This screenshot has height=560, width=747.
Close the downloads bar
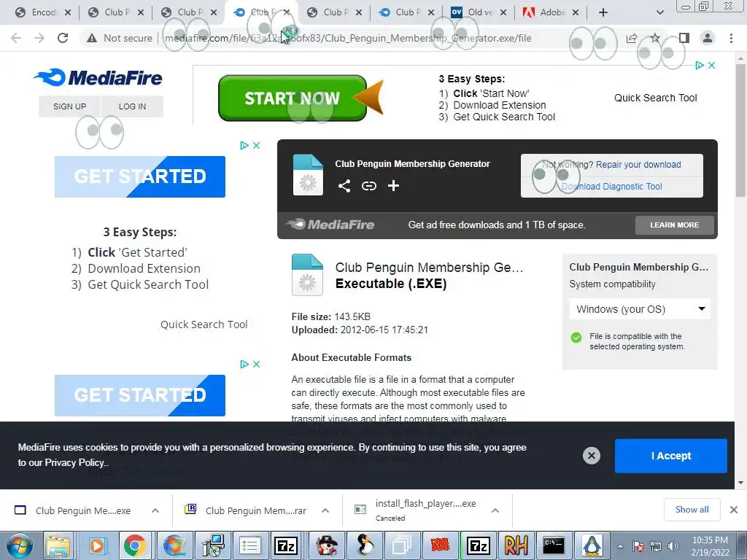click(734, 510)
